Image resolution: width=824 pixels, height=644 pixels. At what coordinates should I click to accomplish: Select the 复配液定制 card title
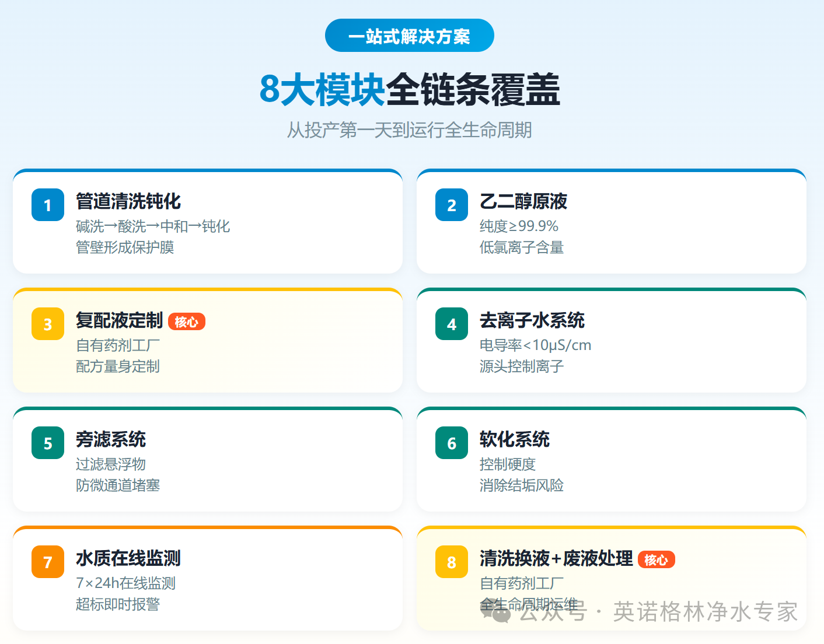tap(120, 320)
